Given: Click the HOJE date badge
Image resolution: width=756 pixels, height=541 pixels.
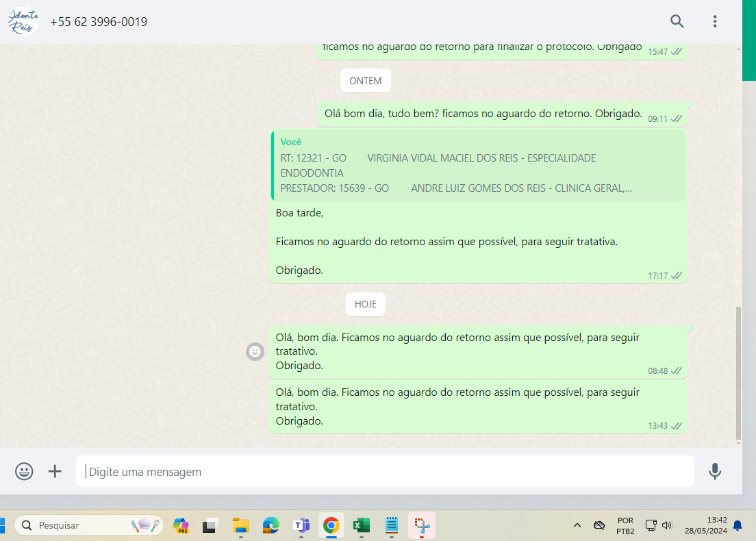Looking at the screenshot, I should (x=366, y=304).
